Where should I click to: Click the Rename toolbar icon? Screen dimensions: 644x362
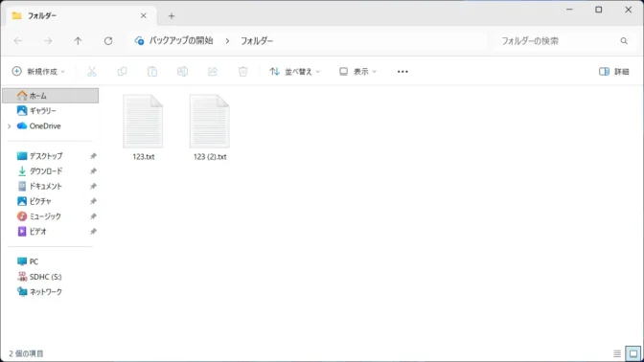[182, 72]
